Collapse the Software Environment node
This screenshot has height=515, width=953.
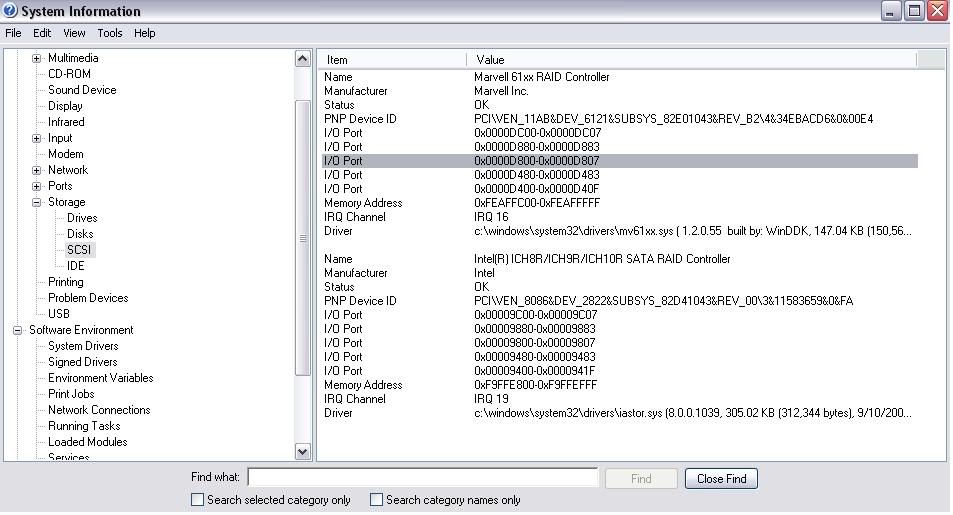(x=18, y=330)
